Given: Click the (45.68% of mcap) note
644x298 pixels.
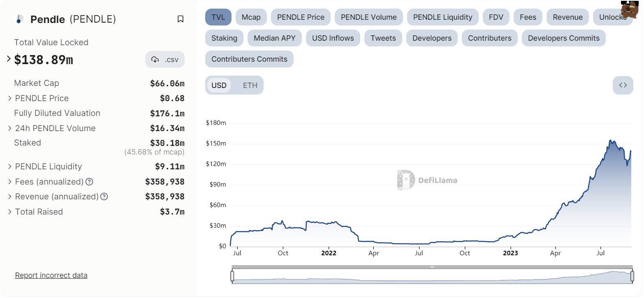Looking at the screenshot, I should [x=154, y=152].
